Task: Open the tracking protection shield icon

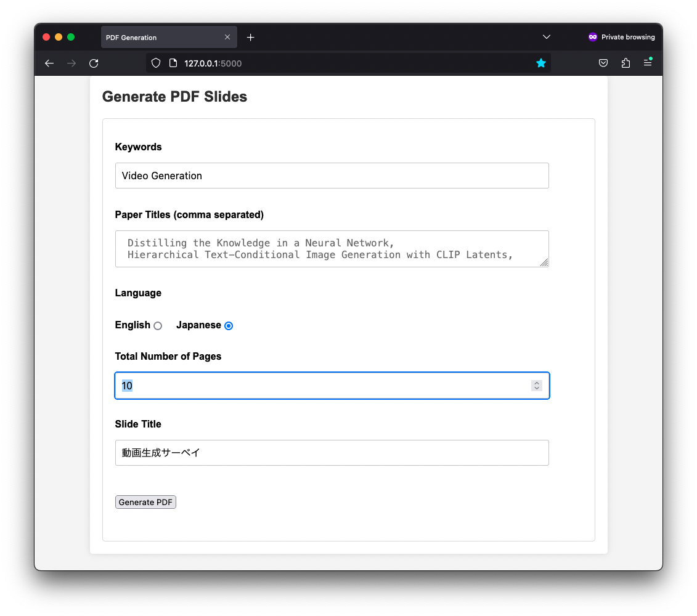Action: [x=155, y=63]
